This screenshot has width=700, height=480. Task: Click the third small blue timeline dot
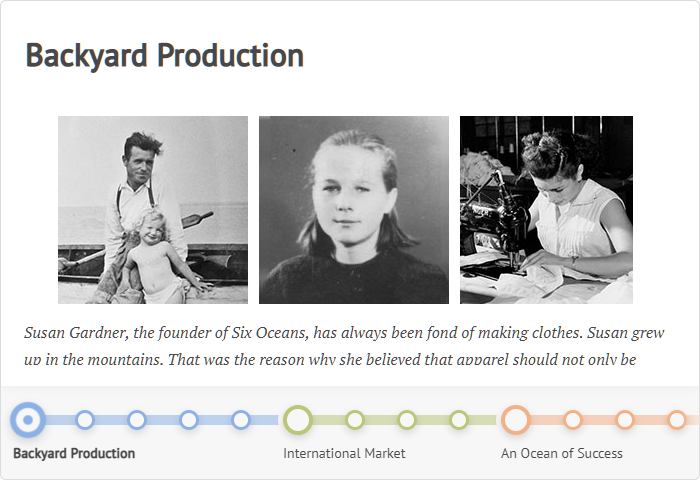pos(189,420)
